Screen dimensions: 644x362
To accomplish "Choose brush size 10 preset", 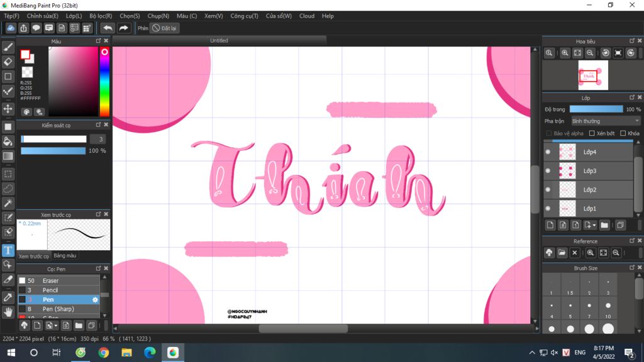I will tap(608, 309).
